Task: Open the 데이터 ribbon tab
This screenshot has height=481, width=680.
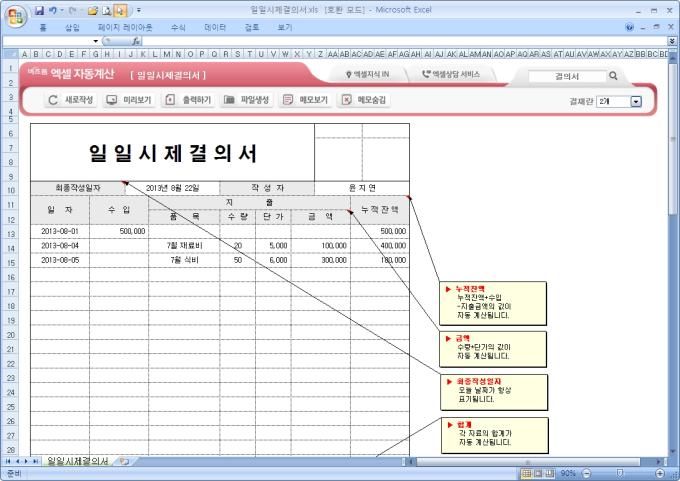Action: [x=215, y=27]
